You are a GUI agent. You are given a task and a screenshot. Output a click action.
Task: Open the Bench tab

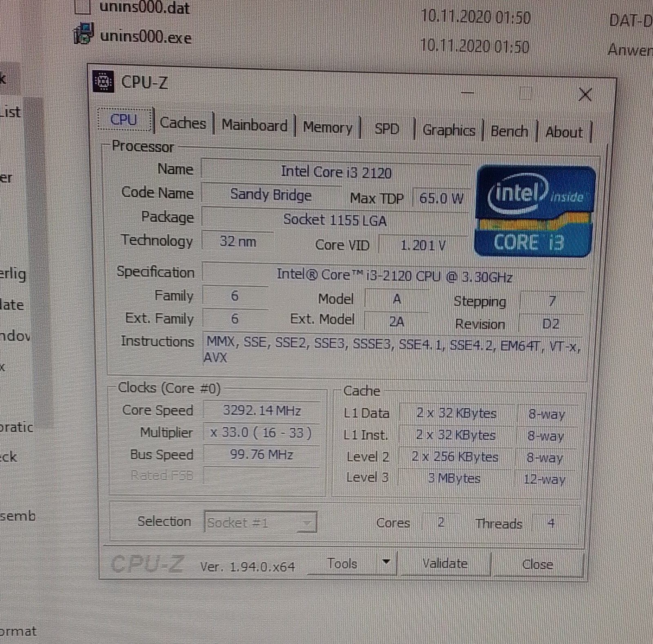tap(509, 131)
